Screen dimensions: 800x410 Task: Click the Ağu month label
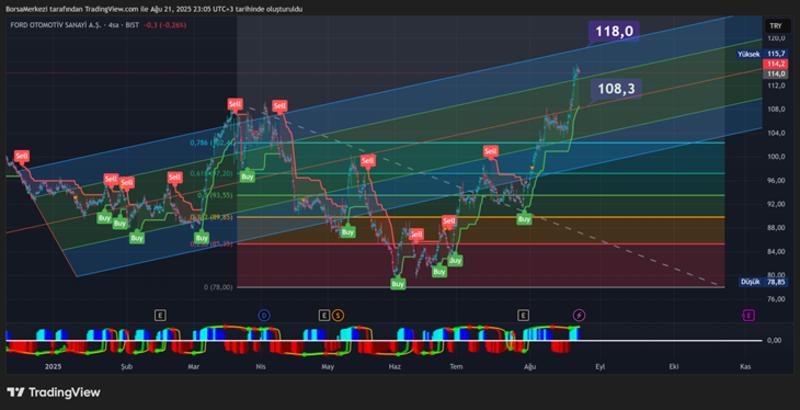pyautogui.click(x=530, y=366)
